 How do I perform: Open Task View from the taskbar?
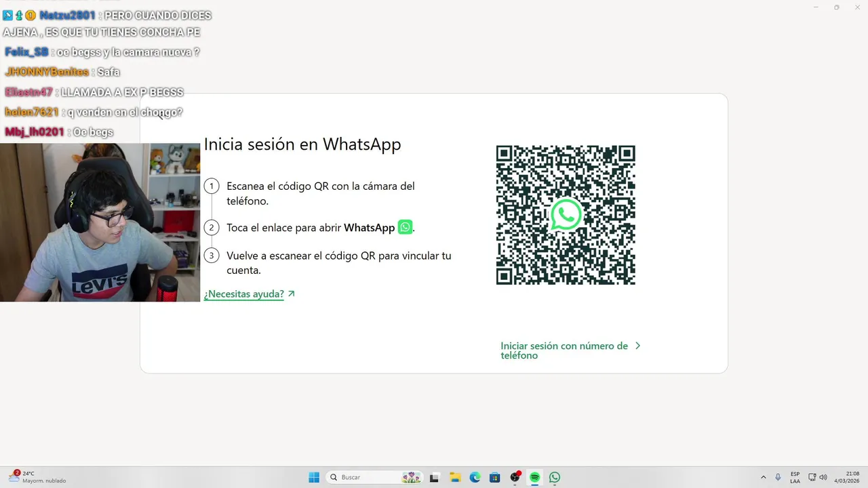pyautogui.click(x=435, y=477)
